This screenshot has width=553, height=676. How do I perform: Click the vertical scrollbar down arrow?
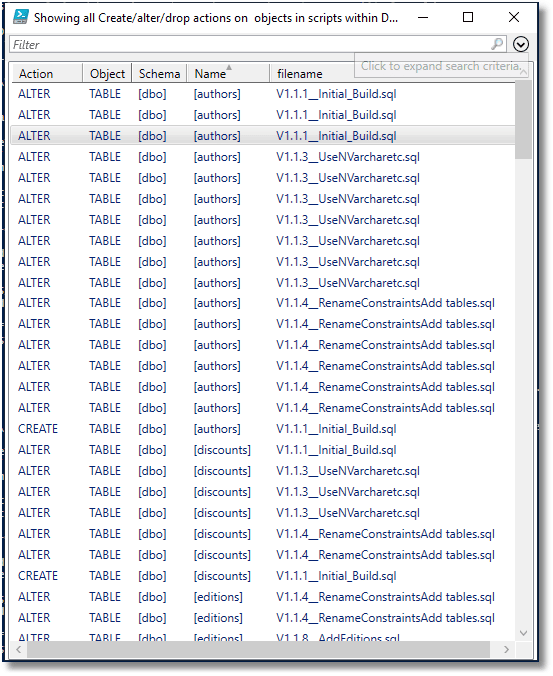pyautogui.click(x=523, y=633)
